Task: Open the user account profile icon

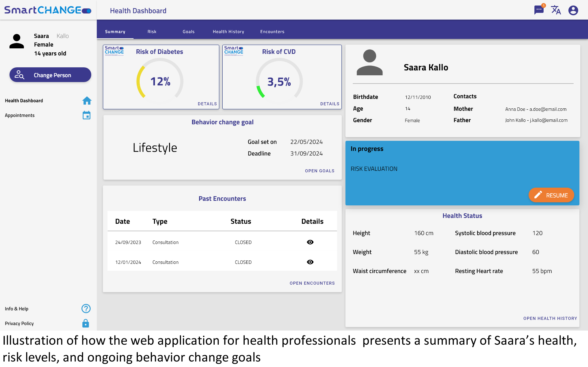Action: click(573, 10)
